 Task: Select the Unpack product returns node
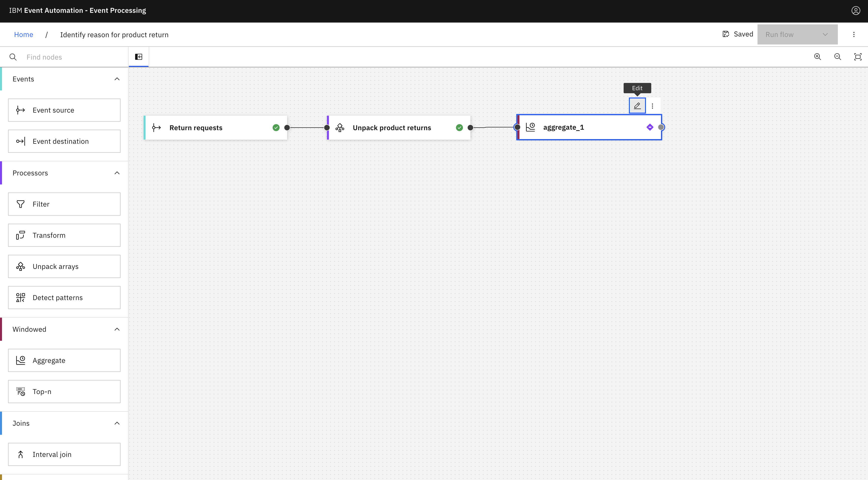pos(399,127)
